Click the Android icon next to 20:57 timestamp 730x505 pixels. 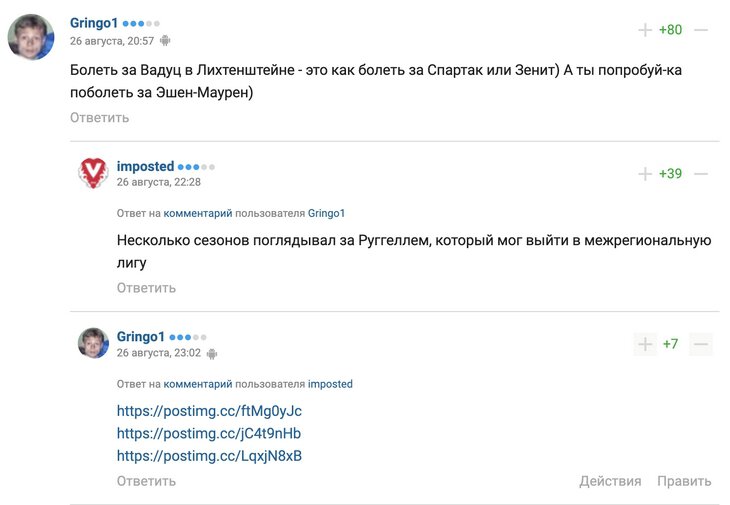pyautogui.click(x=165, y=41)
